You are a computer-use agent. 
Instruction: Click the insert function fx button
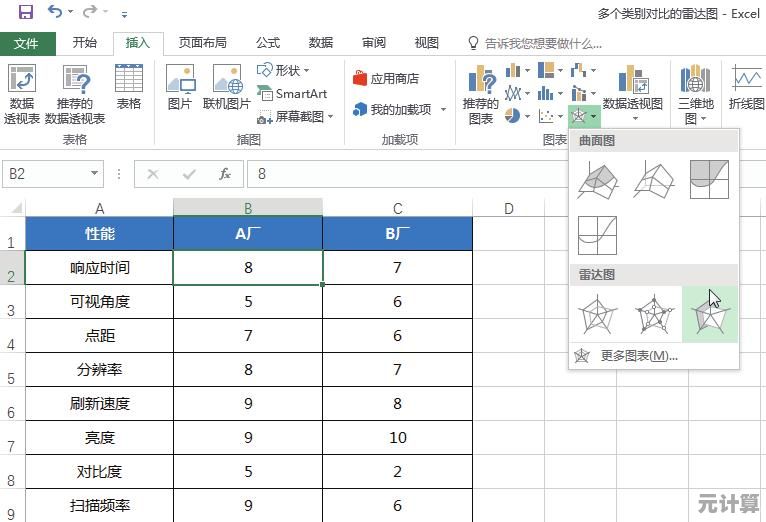(x=225, y=174)
